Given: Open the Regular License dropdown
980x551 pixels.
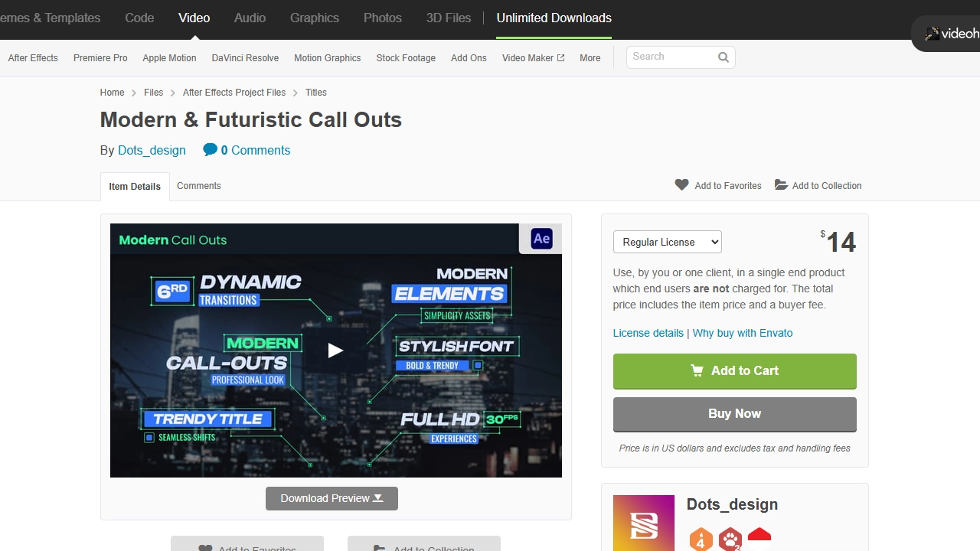Looking at the screenshot, I should (667, 242).
